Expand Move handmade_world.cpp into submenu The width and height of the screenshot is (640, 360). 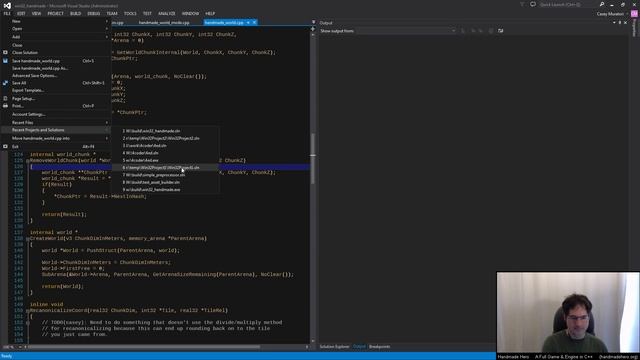[x=56, y=138]
